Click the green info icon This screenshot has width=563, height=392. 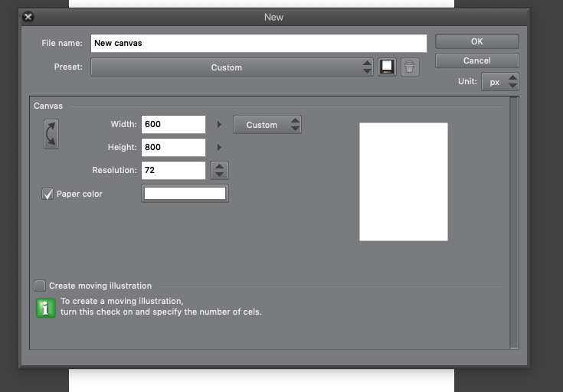click(x=46, y=307)
